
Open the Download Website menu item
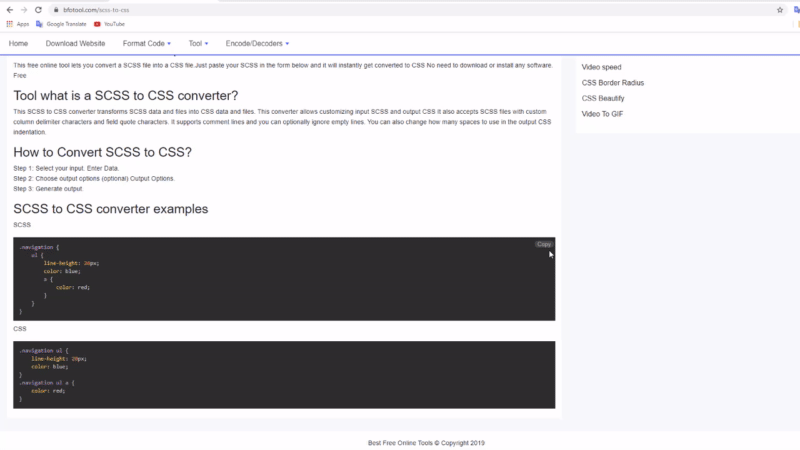(75, 44)
